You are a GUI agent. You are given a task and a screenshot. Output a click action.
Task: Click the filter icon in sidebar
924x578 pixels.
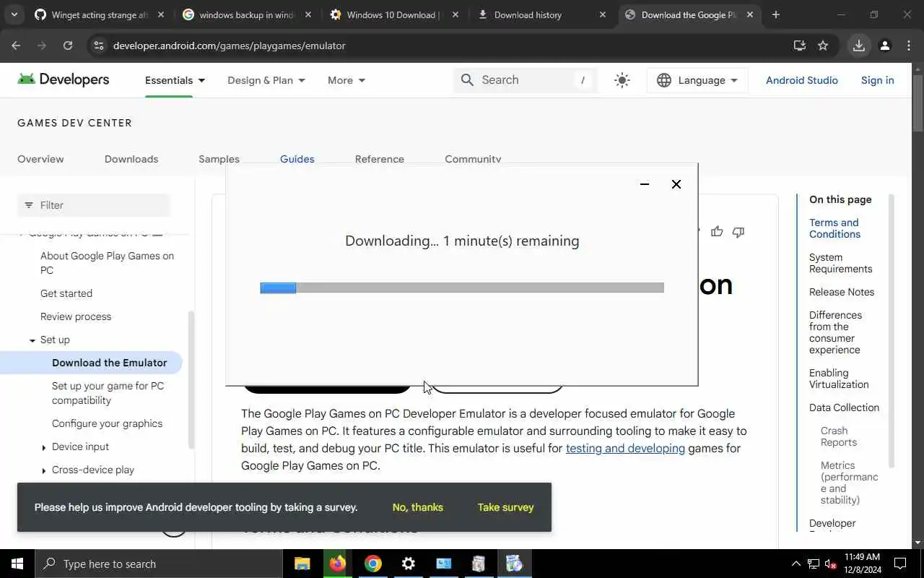click(29, 205)
